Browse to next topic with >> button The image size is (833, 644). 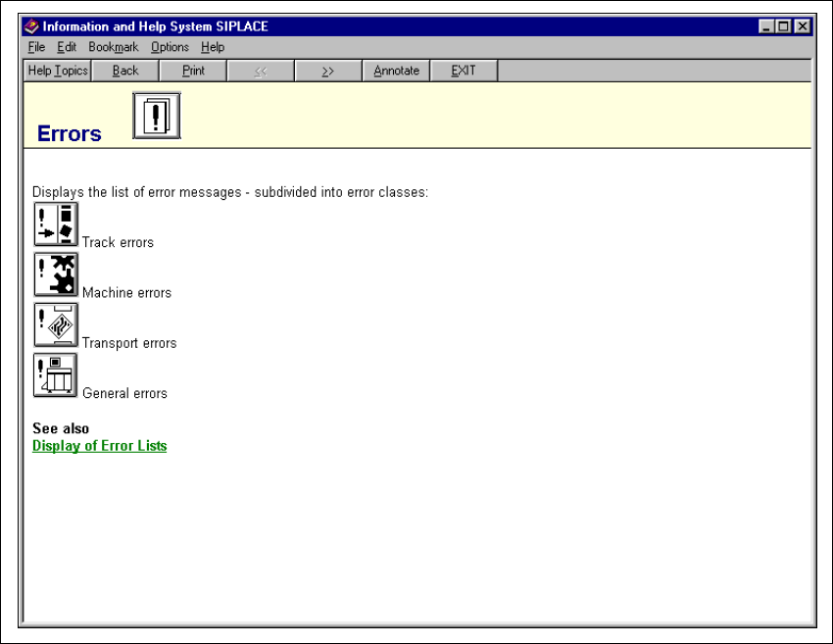coord(328,71)
